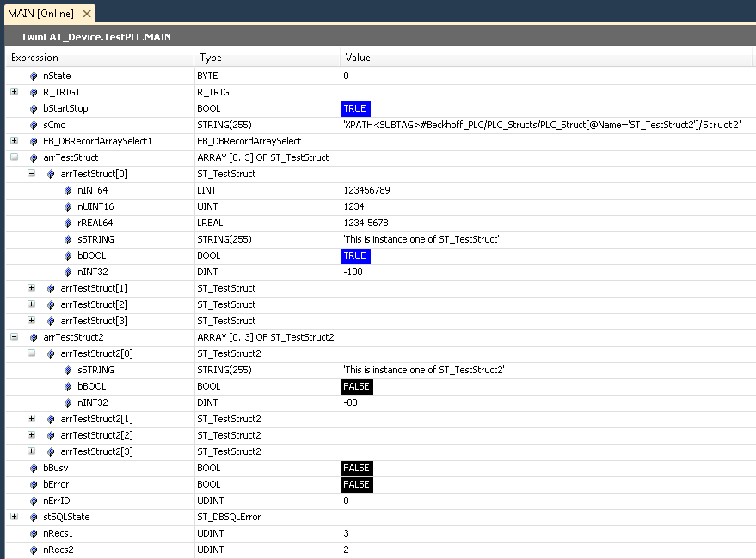Expand the stSQLState node
Screen dimensions: 756x559
click(x=15, y=517)
